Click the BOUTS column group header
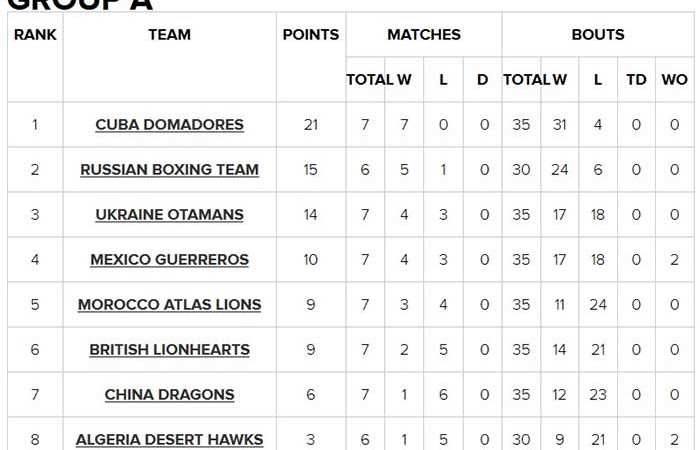The image size is (700, 450). [x=598, y=35]
